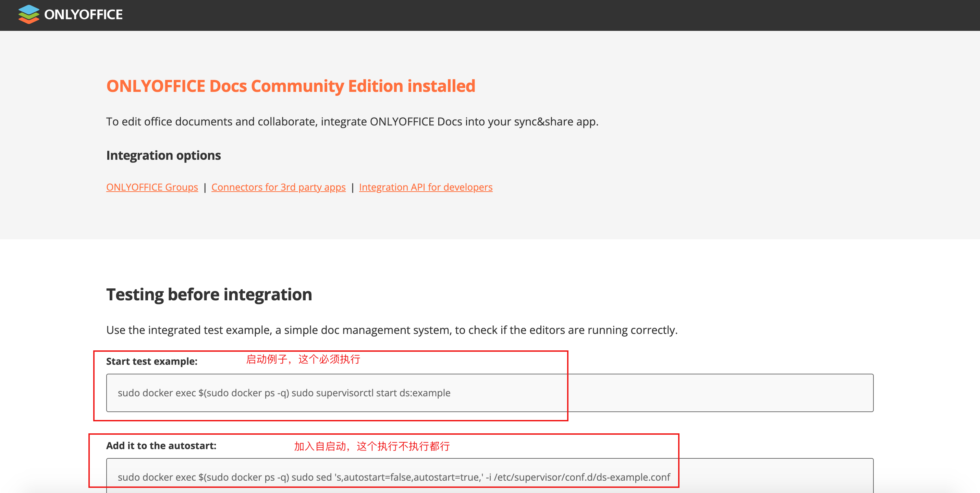Click the separator between Groups and Connectors links

[205, 188]
